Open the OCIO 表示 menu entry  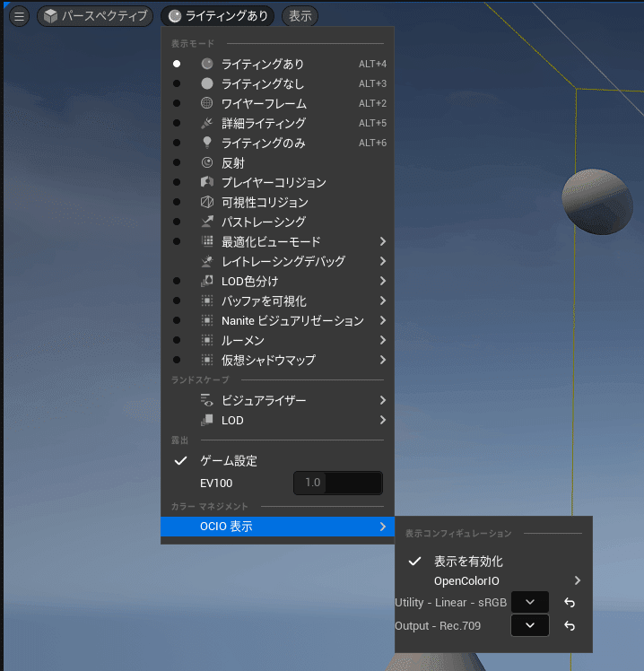point(277,527)
